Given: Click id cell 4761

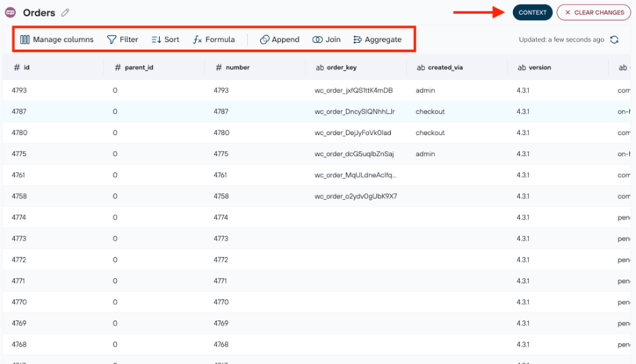Looking at the screenshot, I should coord(18,175).
